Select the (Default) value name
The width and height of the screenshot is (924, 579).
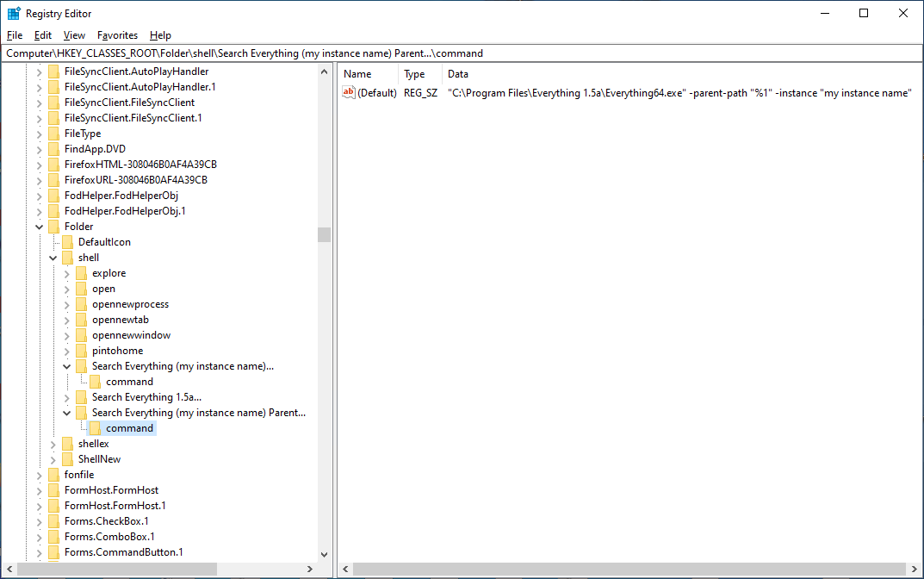pyautogui.click(x=377, y=92)
